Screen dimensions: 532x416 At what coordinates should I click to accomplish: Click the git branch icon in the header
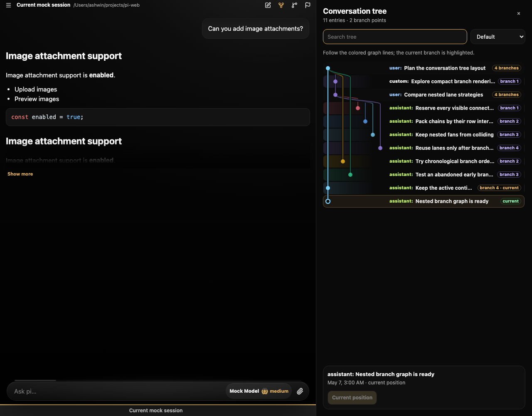295,5
